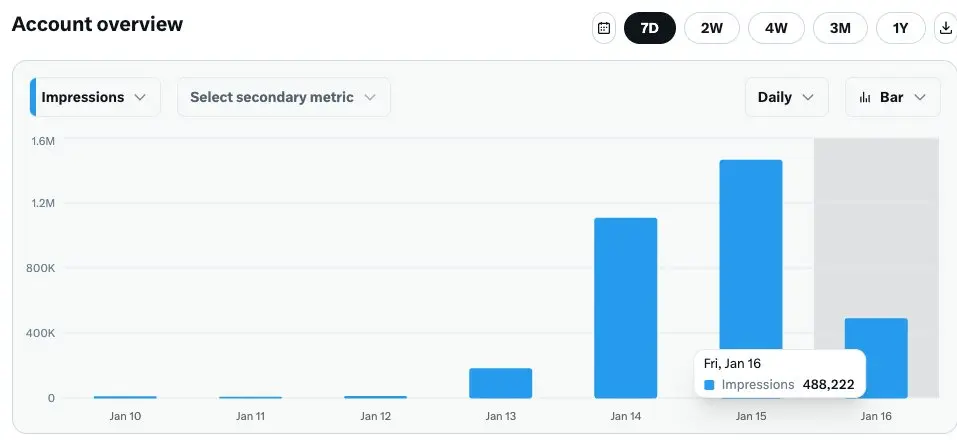Screen dimensions: 957x440
Task: Click the bar chart icon in chart type
Action: click(866, 97)
